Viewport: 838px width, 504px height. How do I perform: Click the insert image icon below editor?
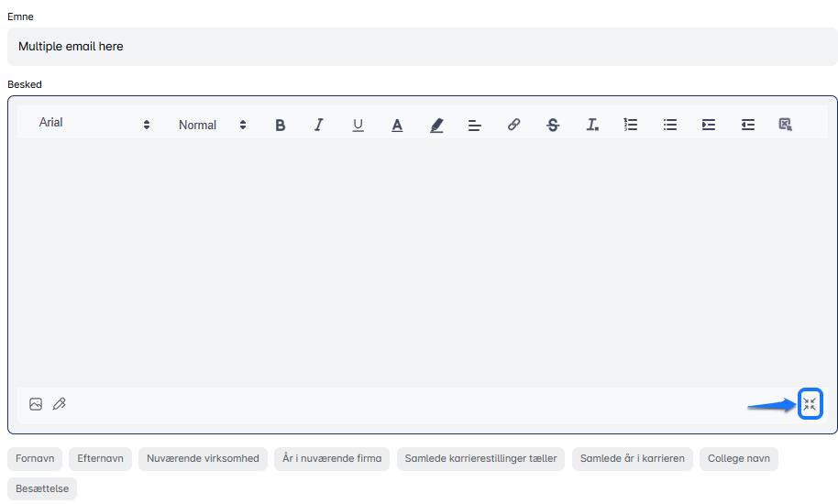36,404
